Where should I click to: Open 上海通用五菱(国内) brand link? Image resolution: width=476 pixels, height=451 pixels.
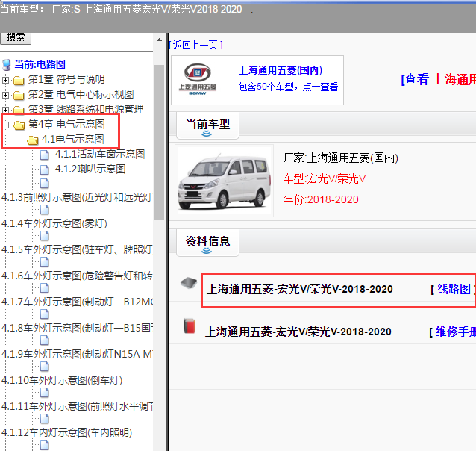(281, 70)
